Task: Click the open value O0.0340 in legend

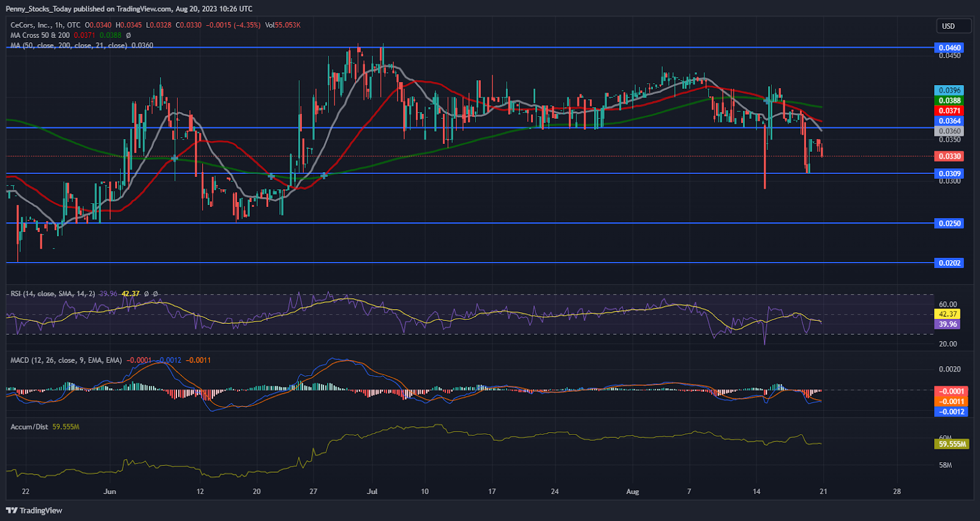Action: [98, 25]
